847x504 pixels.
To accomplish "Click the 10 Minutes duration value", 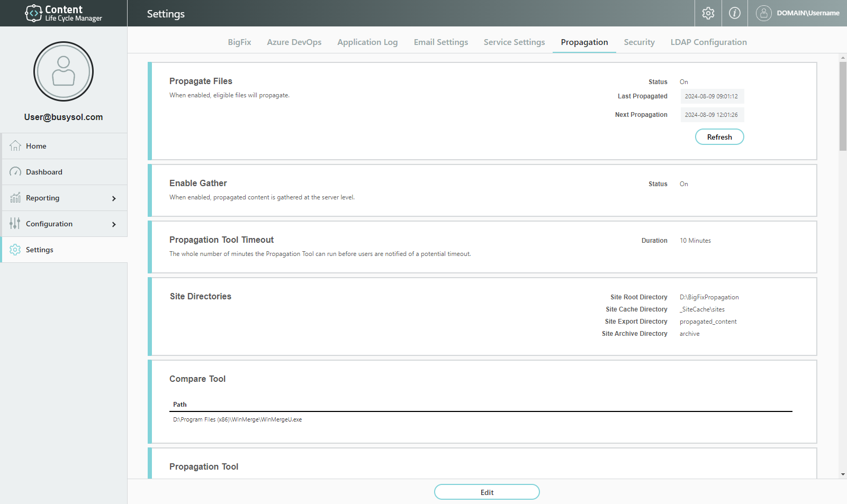I will pyautogui.click(x=695, y=241).
